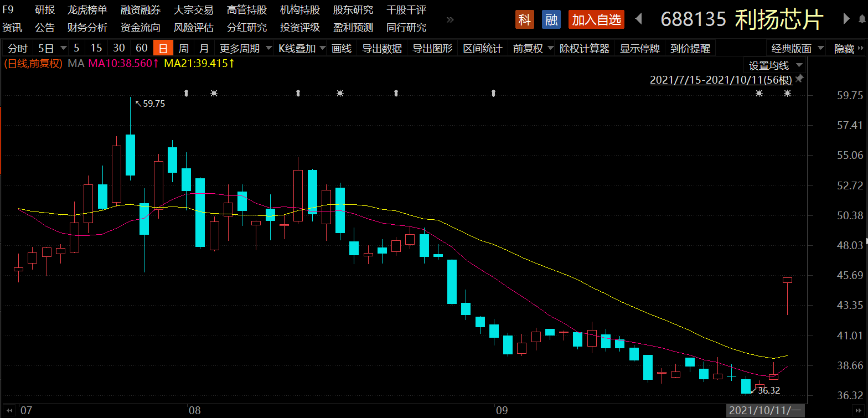
Task: Click the rightmost starburst event marker
Action: pyautogui.click(x=787, y=94)
